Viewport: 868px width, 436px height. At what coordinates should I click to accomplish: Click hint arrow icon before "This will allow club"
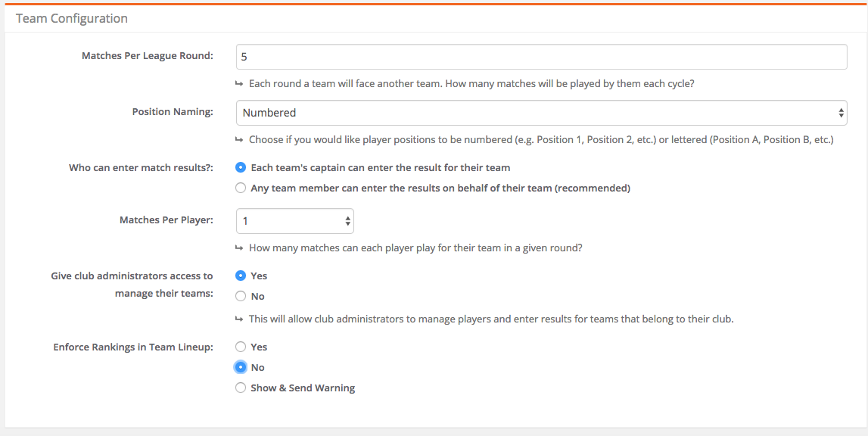tap(239, 319)
